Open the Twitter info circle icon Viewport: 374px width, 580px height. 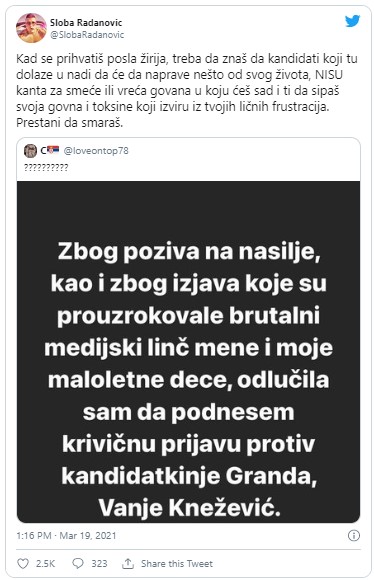click(x=354, y=535)
